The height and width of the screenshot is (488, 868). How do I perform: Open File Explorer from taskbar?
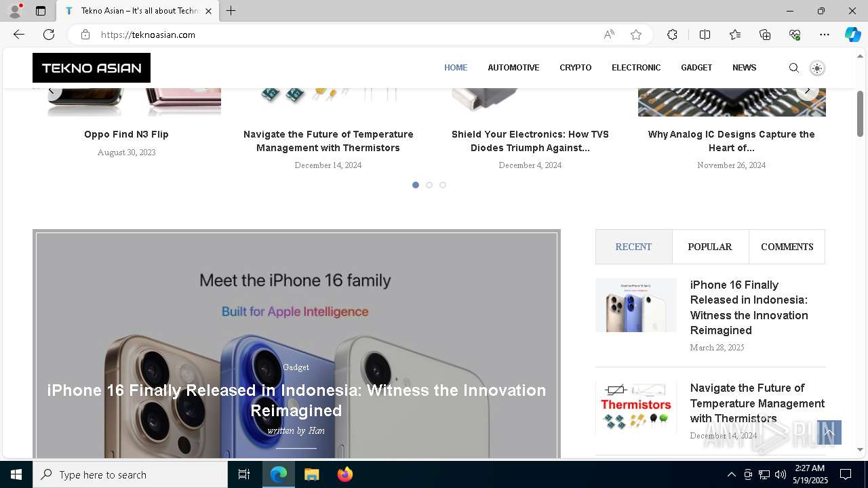click(311, 474)
